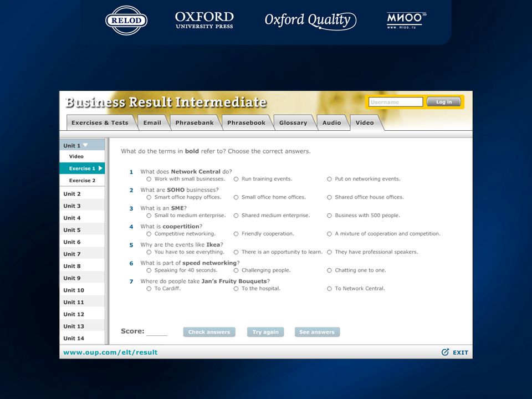Open Exercise 2 in sidebar
The height and width of the screenshot is (399, 532).
pyautogui.click(x=82, y=181)
